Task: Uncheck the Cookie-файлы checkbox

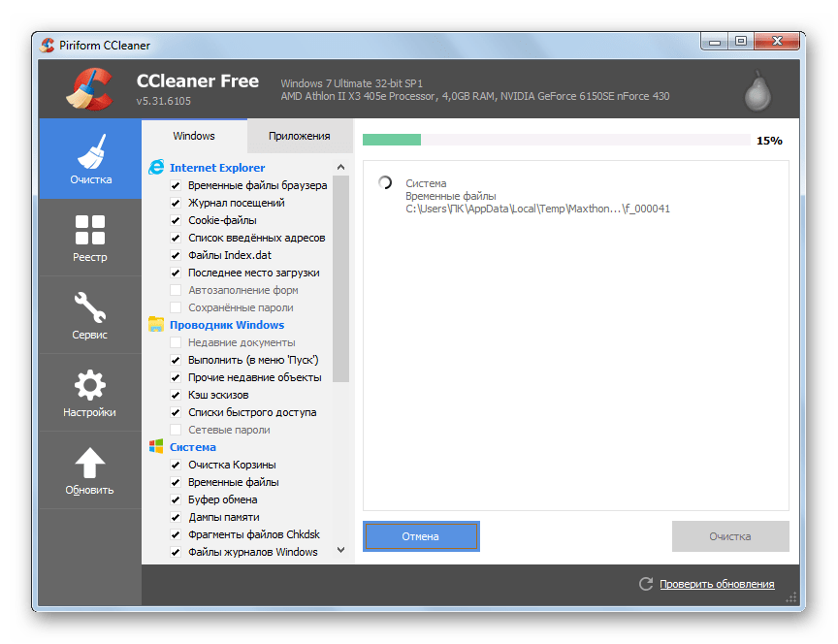Action: tap(176, 220)
